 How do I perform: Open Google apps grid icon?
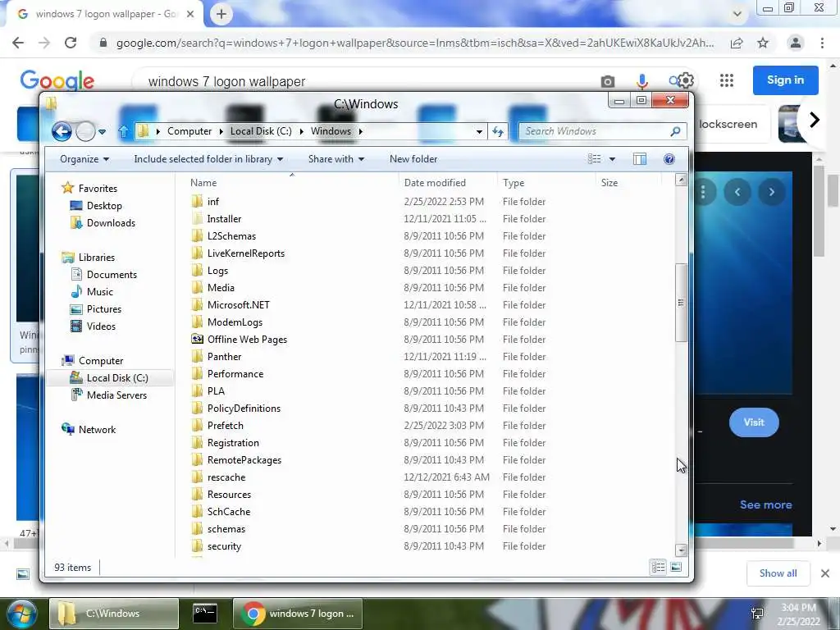pyautogui.click(x=727, y=80)
